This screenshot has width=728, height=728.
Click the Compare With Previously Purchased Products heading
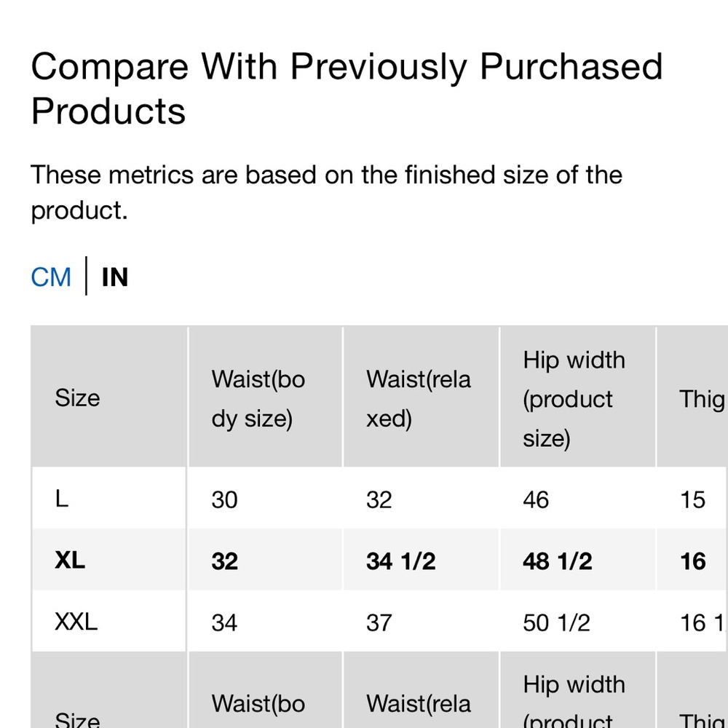point(347,89)
